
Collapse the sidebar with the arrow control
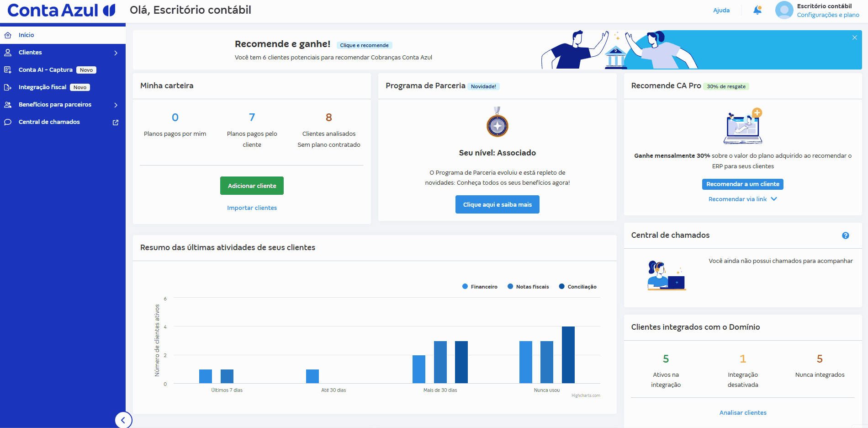coord(123,420)
